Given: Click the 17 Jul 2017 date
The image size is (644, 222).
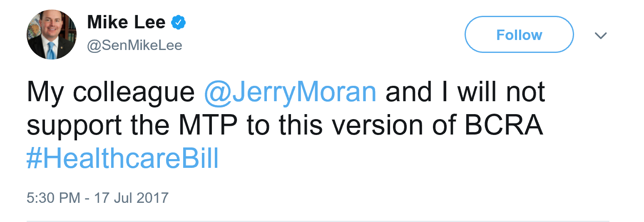Looking at the screenshot, I should tap(131, 197).
